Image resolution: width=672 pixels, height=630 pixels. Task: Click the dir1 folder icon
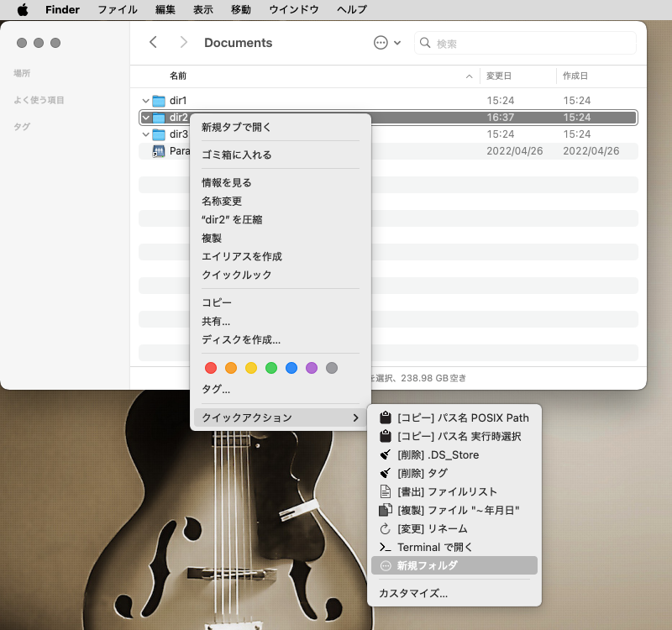(x=159, y=101)
